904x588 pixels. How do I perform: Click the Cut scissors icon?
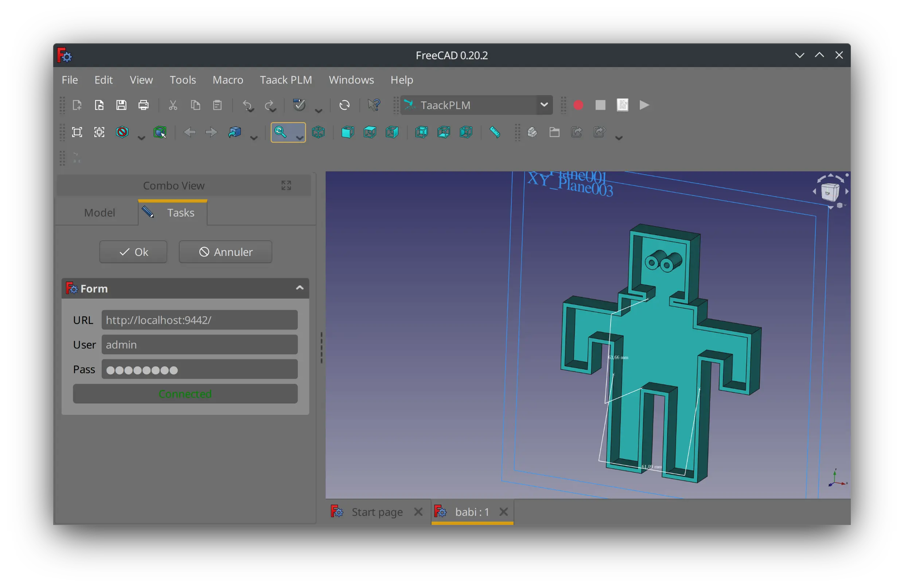[173, 105]
